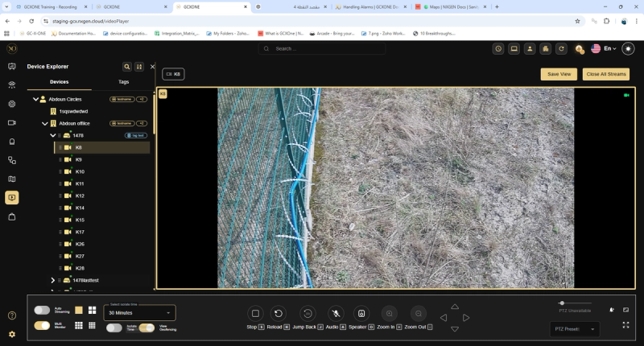
Task: Click the Zoom Out magnifier
Action: click(418, 314)
